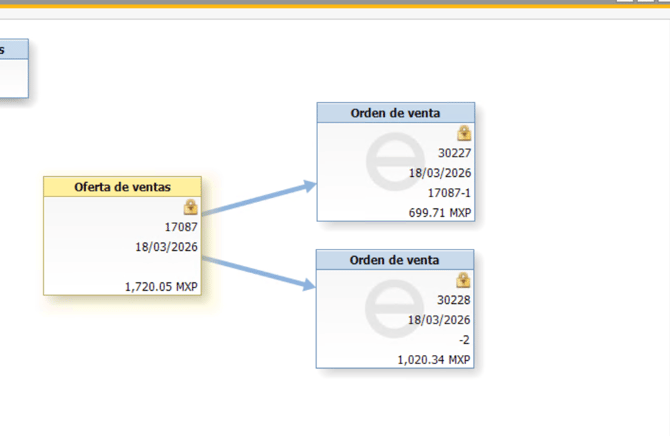Click the date in order 30227
The image size is (670, 436).
point(439,173)
